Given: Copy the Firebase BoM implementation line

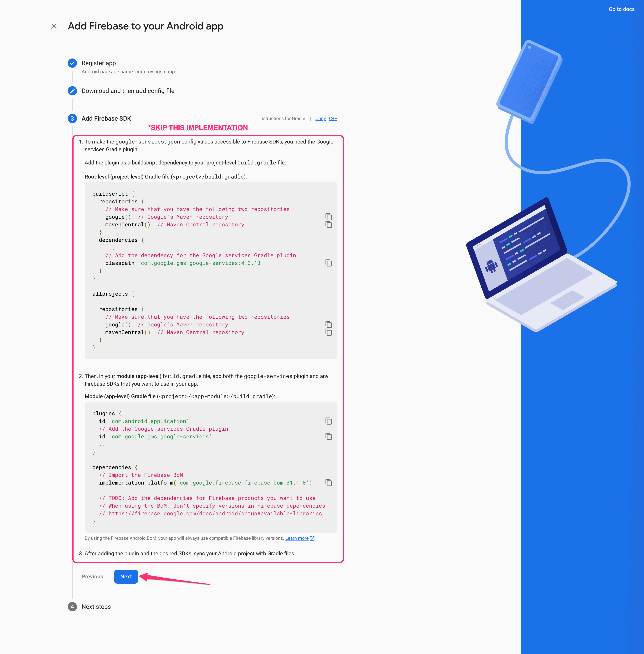Looking at the screenshot, I should [x=329, y=483].
